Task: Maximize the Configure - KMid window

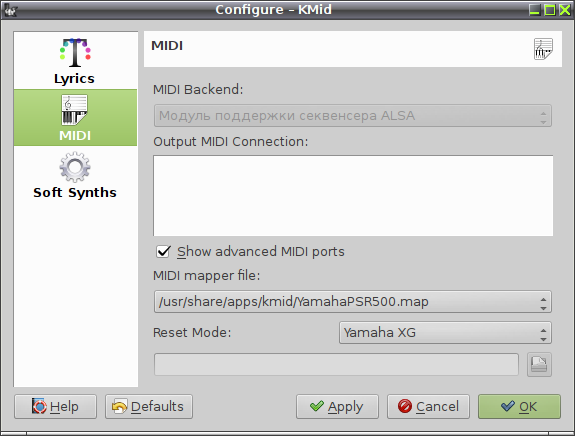Action: [x=550, y=10]
